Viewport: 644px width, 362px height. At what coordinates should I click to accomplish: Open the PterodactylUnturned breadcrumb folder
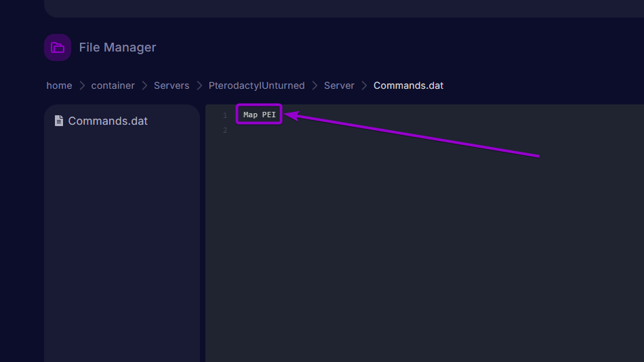257,85
